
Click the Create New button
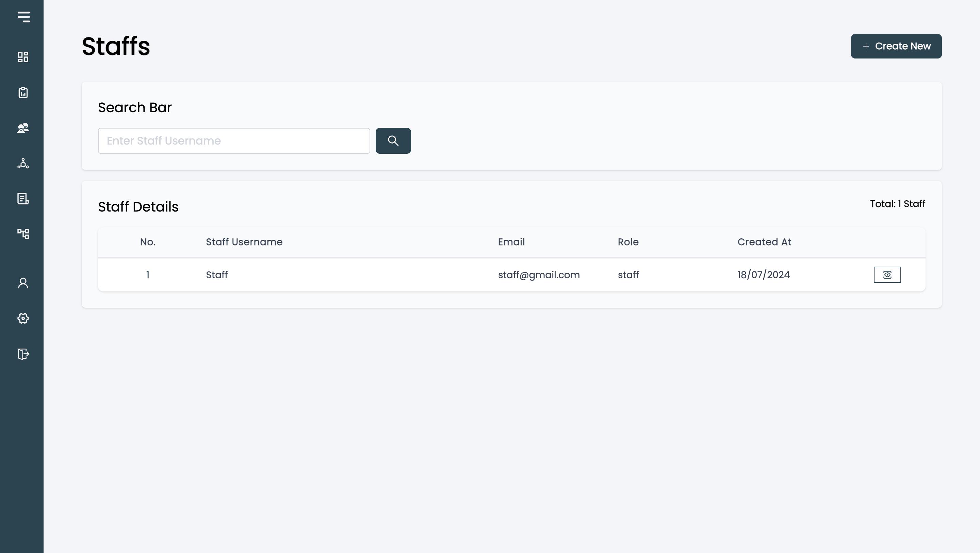pyautogui.click(x=896, y=46)
